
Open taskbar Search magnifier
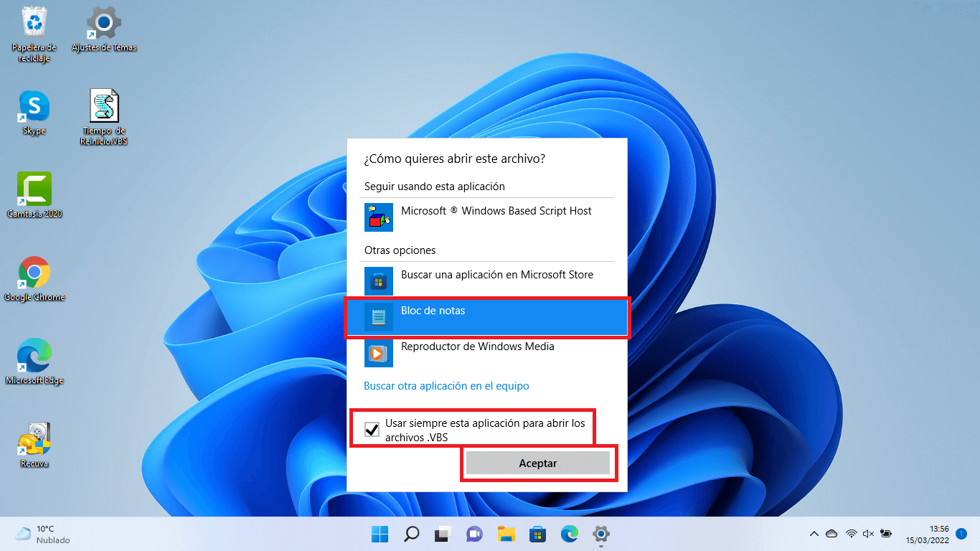pos(411,534)
